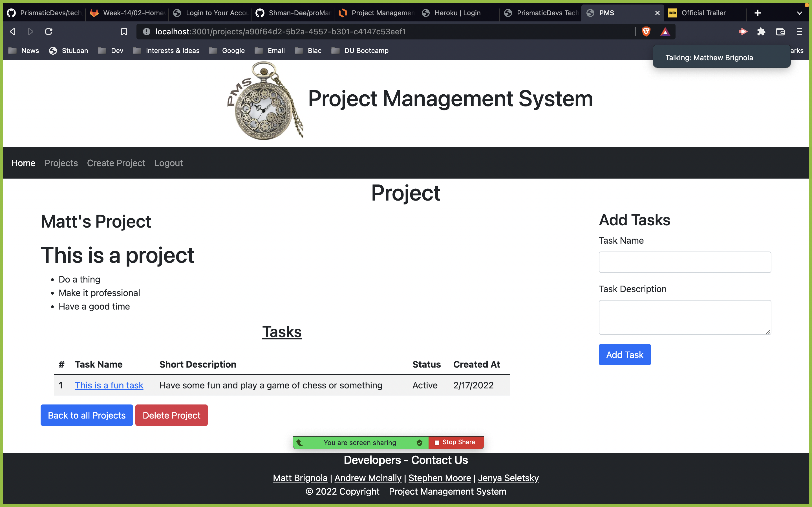Viewport: 812px width, 507px height.
Task: Go back using the back arrow
Action: click(13, 32)
